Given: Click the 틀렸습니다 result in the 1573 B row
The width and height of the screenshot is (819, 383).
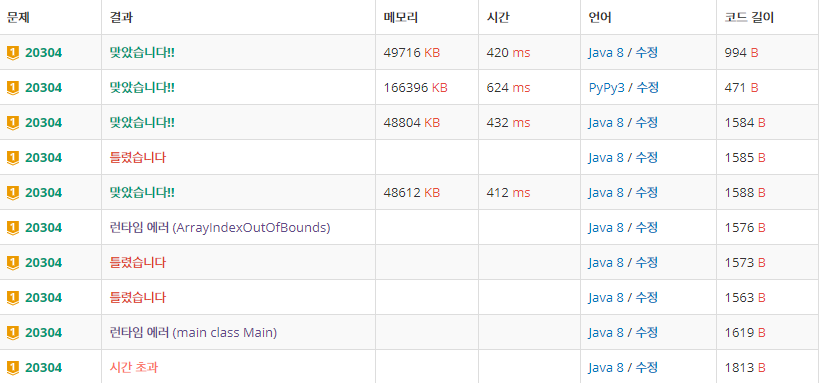Looking at the screenshot, I should [138, 262].
